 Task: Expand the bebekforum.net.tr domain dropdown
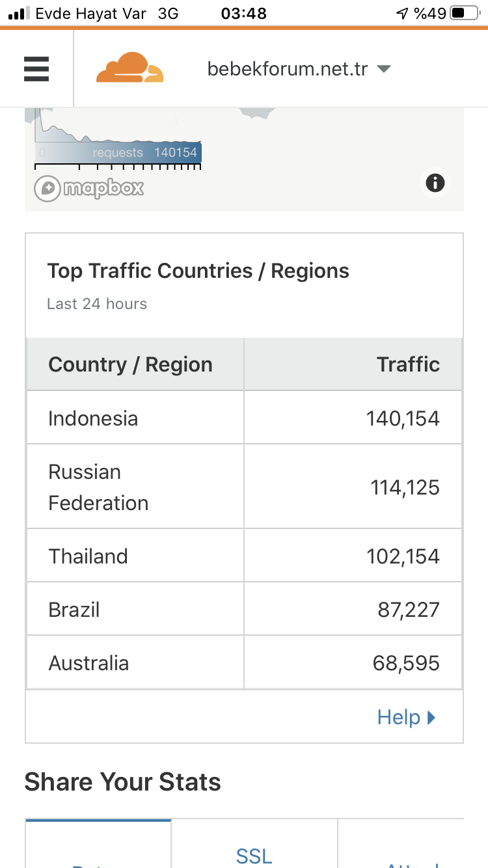299,69
